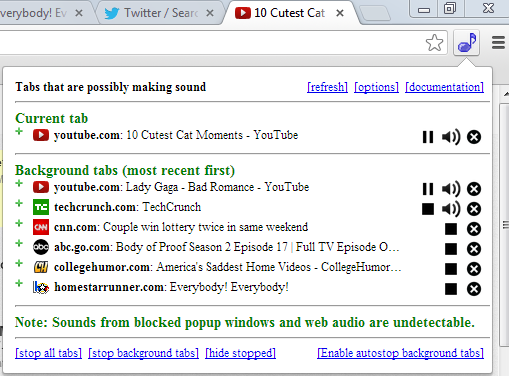
Task: Expand the abc.go.com row plus sign
Action: [x=19, y=243]
